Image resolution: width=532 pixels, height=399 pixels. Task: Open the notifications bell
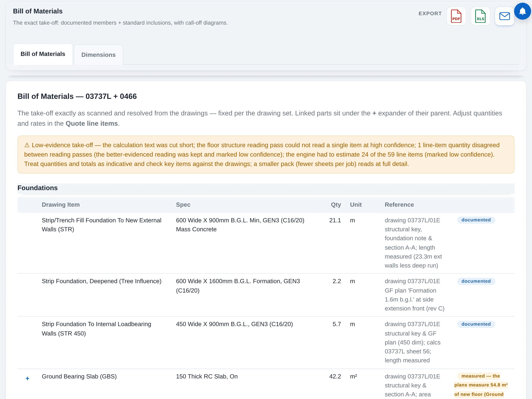click(522, 11)
